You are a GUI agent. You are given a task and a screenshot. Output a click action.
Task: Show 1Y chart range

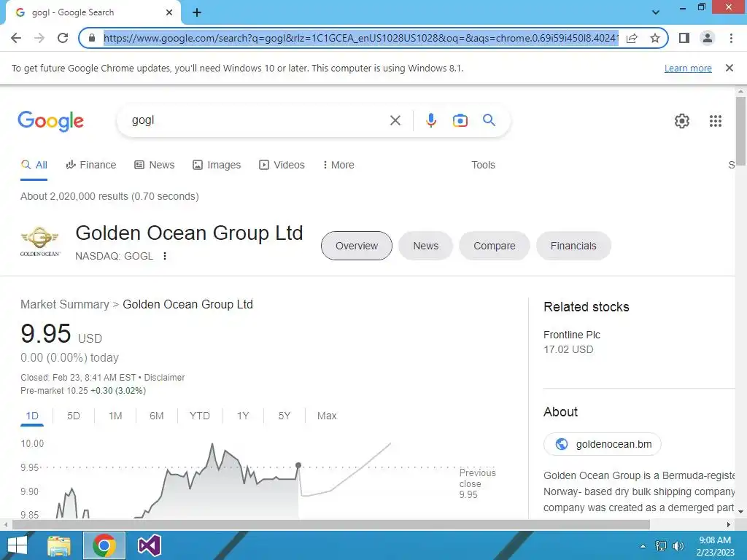(x=243, y=416)
